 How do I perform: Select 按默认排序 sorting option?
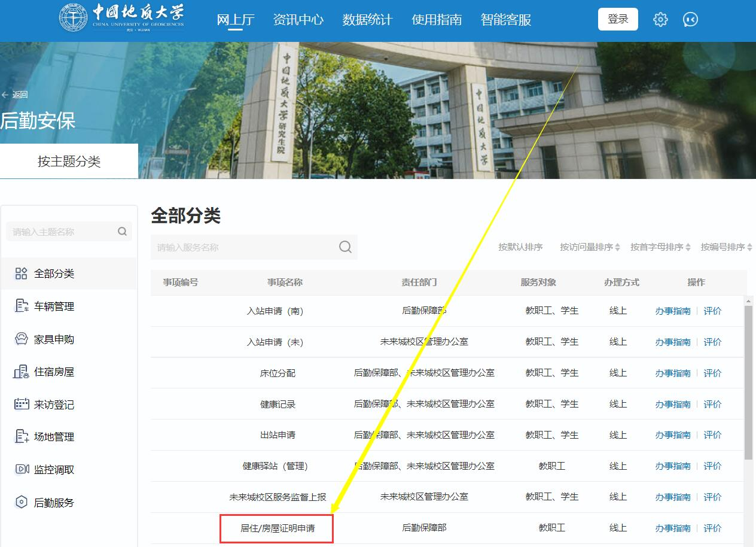[520, 247]
